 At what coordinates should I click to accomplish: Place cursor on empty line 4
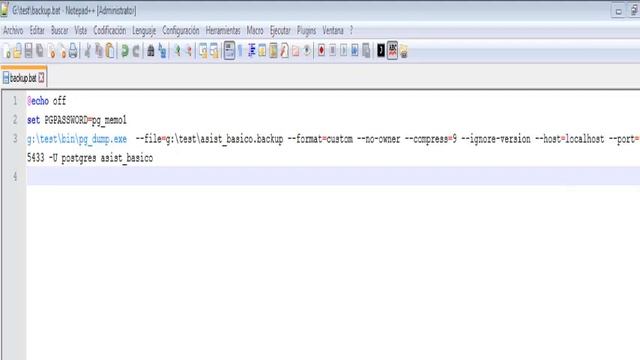coord(333,176)
